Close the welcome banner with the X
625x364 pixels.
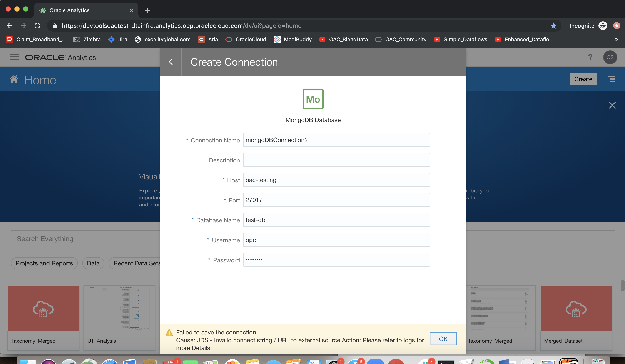(612, 105)
